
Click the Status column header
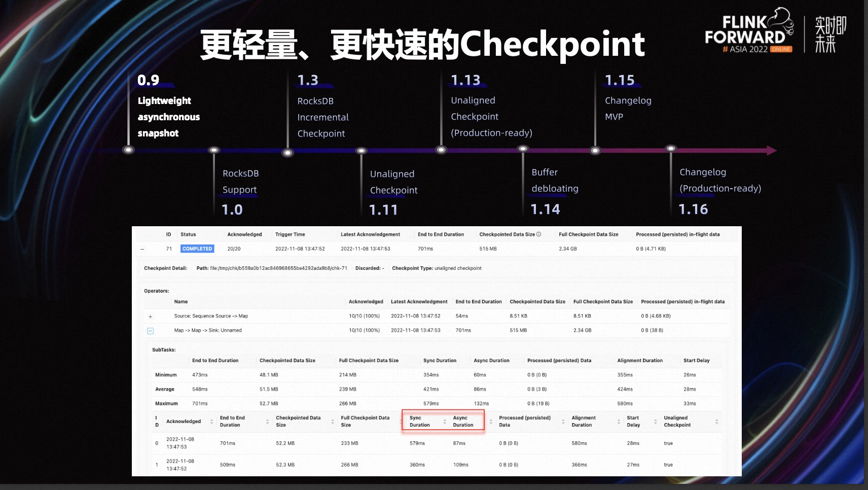188,234
